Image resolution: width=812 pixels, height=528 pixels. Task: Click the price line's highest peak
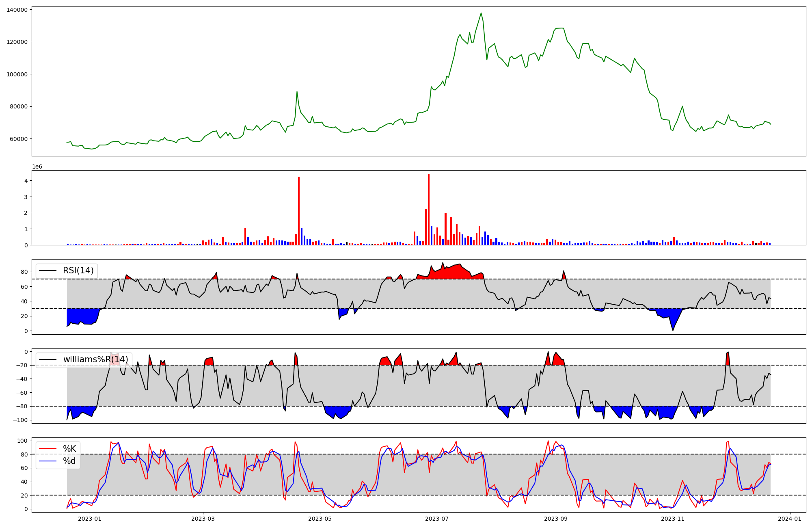pyautogui.click(x=481, y=13)
